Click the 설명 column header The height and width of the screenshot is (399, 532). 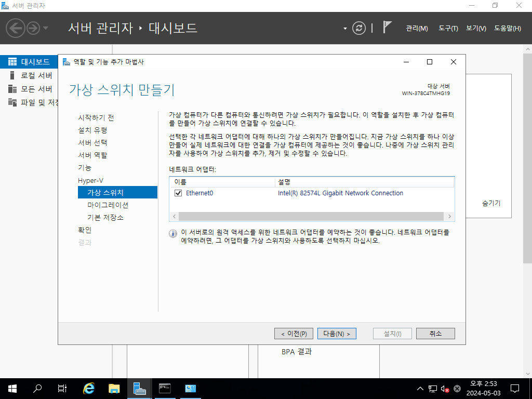click(x=364, y=182)
